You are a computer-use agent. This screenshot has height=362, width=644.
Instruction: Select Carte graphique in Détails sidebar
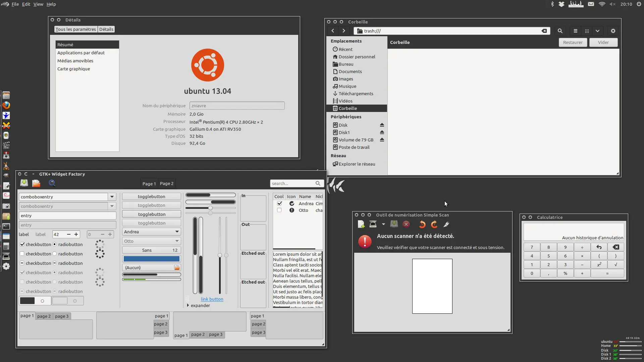87,69
